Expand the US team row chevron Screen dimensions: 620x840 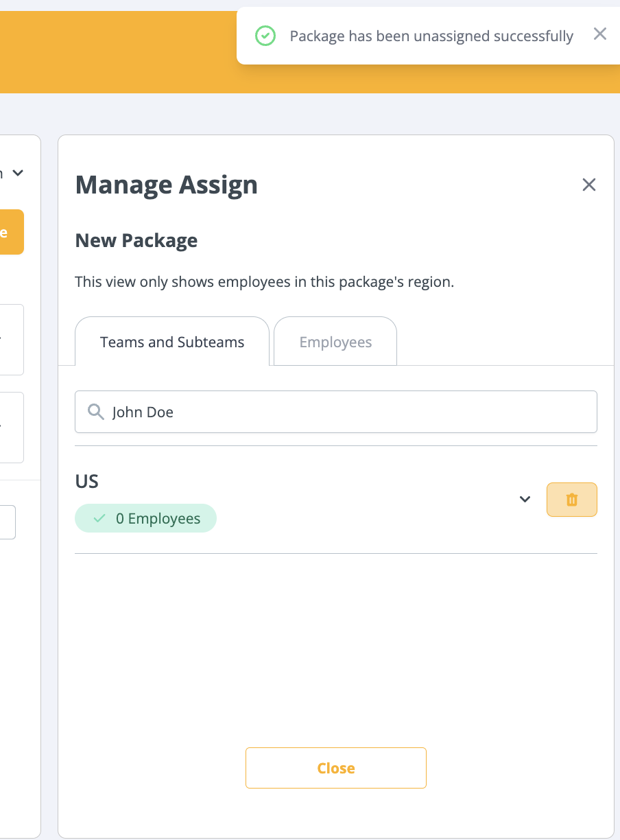pyautogui.click(x=525, y=500)
